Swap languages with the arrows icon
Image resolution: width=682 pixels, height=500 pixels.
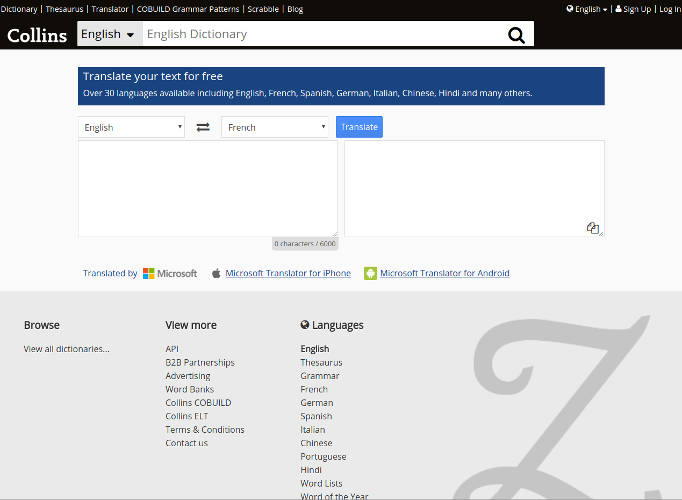pyautogui.click(x=203, y=127)
